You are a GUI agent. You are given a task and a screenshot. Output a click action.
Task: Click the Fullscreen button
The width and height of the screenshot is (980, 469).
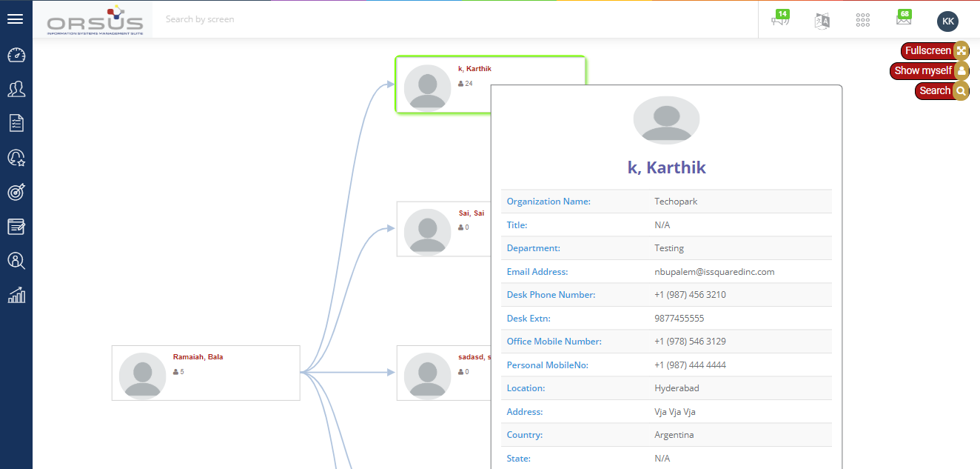(x=929, y=50)
